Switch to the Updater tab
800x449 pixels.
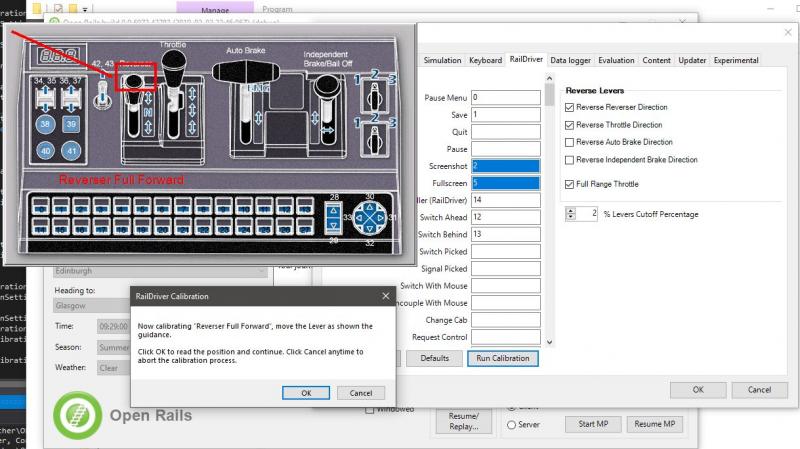[692, 60]
